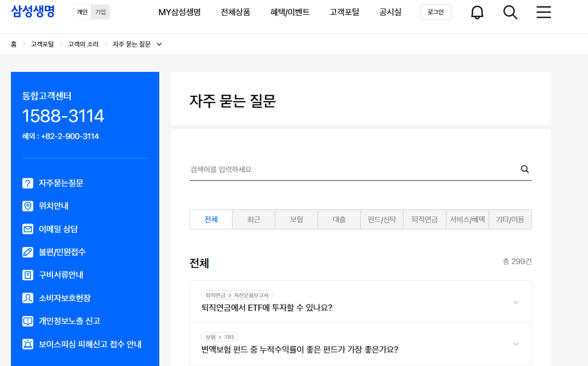
Task: Click the question mark icon beside 자주묻는질문
Action: tap(28, 183)
